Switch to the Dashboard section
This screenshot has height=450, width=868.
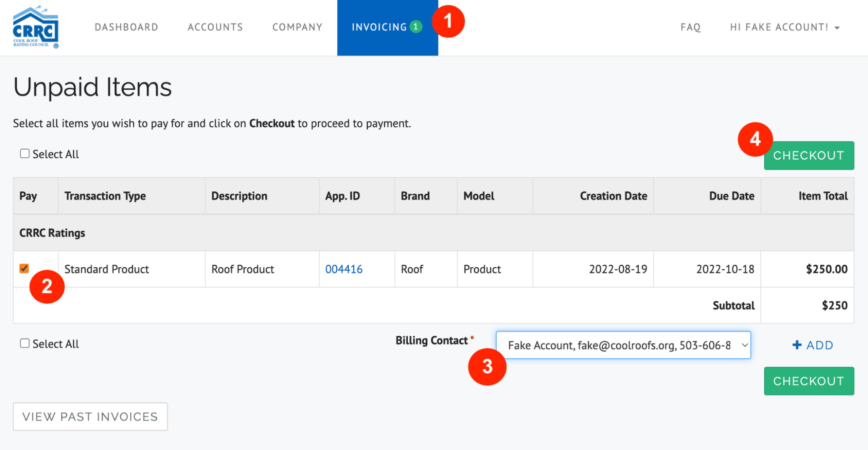126,27
